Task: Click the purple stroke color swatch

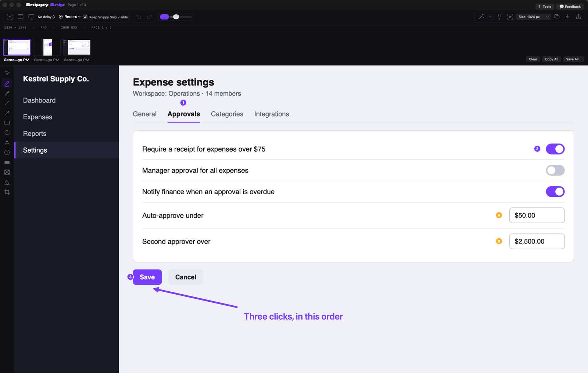Action: tap(164, 17)
